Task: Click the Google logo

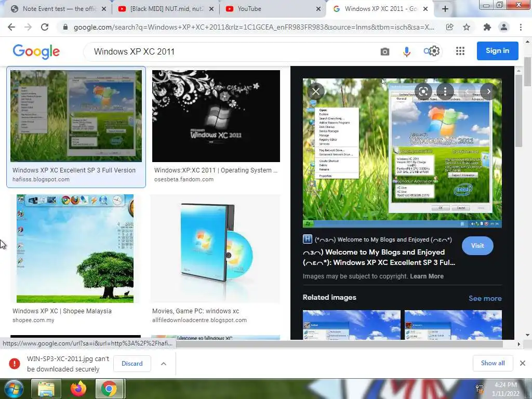Action: point(36,51)
